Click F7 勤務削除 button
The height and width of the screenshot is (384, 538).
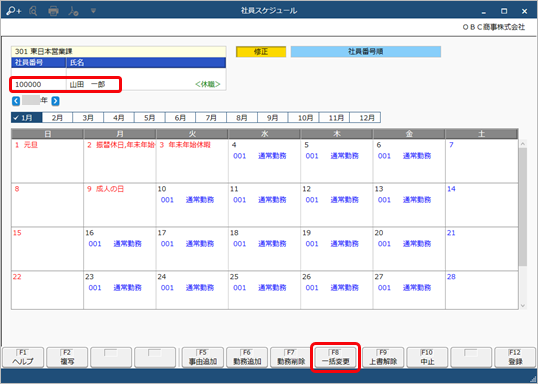tap(291, 358)
